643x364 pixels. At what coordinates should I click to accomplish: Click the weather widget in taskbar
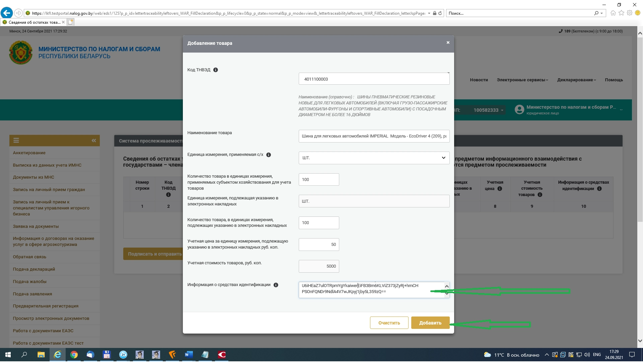511,355
